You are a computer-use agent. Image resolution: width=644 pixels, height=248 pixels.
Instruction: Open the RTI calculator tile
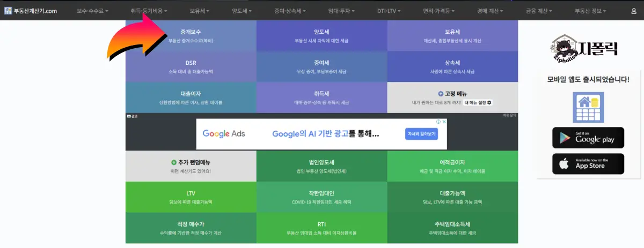click(321, 228)
